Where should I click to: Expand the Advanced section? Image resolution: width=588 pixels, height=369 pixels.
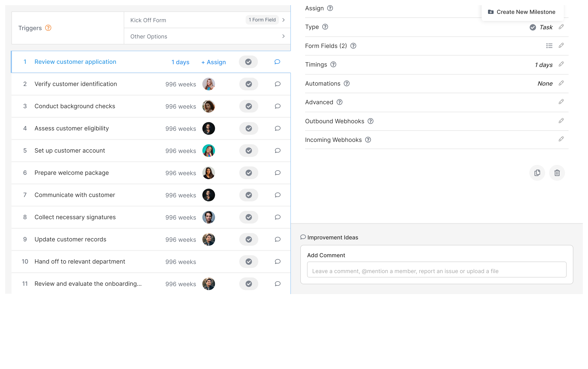click(562, 102)
